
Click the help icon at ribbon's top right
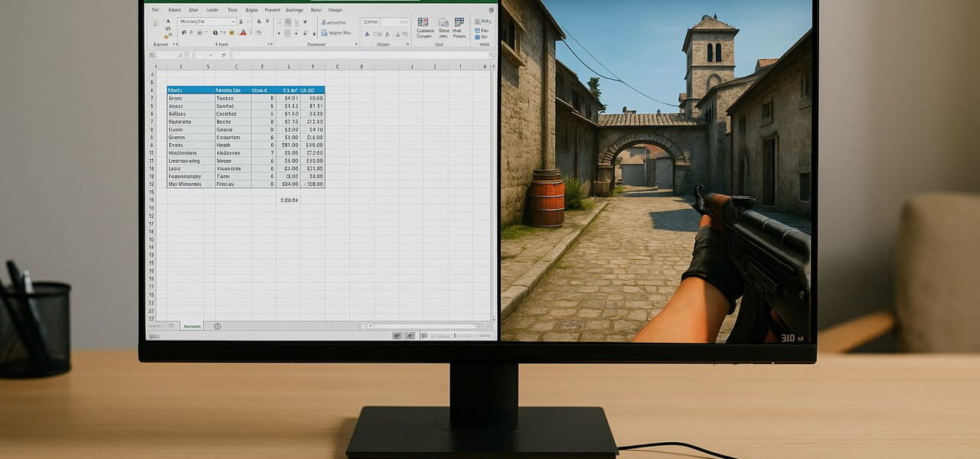[492, 10]
